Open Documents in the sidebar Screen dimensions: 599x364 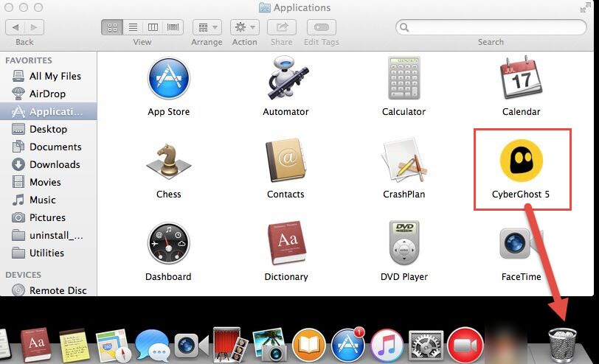[49, 147]
